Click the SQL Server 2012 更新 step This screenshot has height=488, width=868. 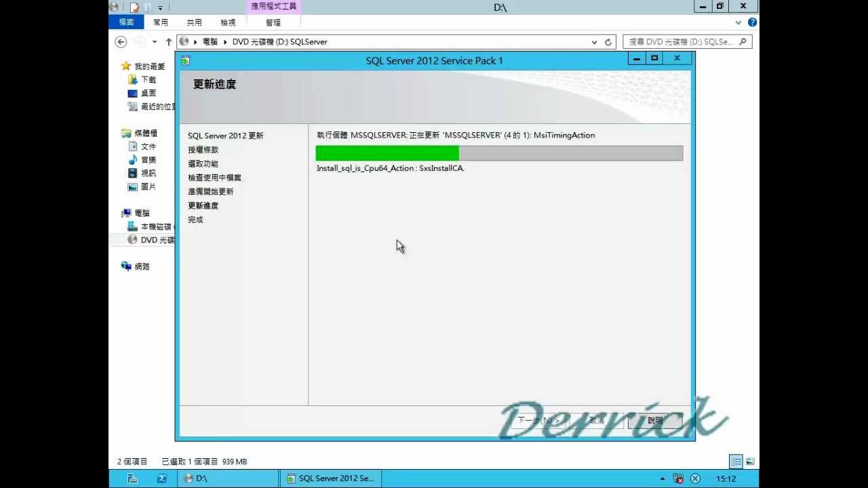[226, 136]
